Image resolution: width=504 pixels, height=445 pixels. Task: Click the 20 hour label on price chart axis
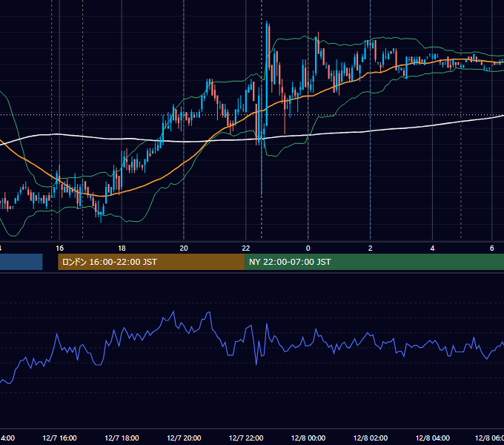tap(184, 248)
